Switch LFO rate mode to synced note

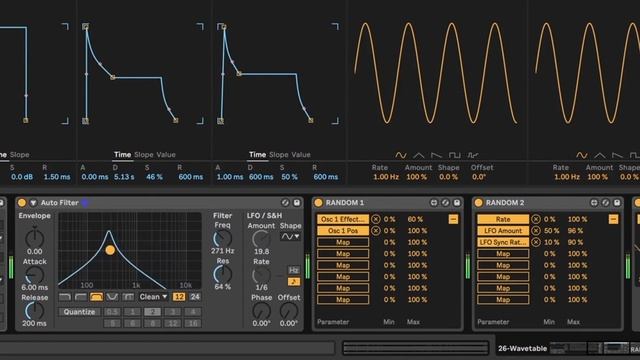point(294,282)
